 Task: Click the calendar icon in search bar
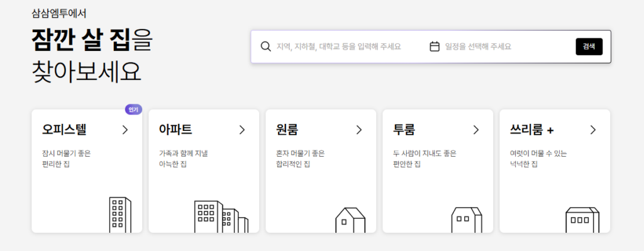click(x=435, y=47)
